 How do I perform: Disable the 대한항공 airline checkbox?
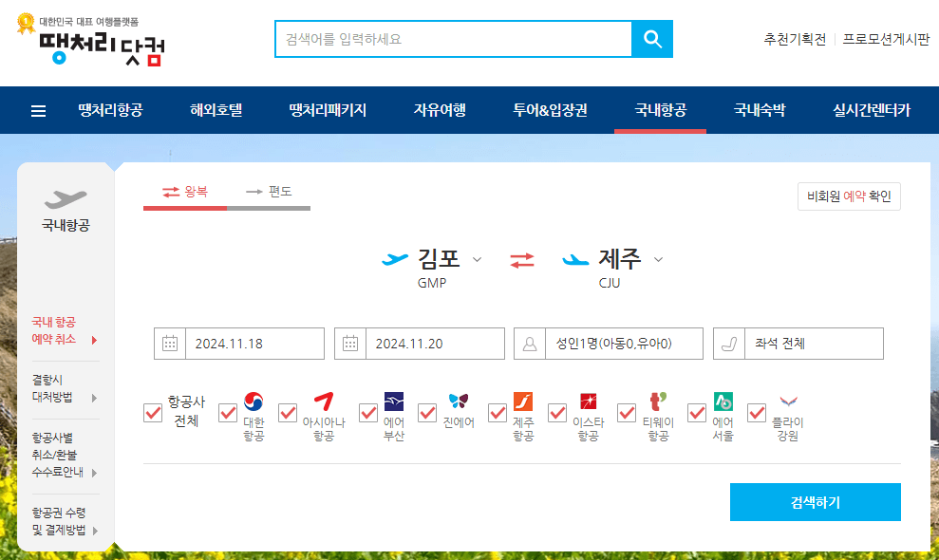click(227, 413)
